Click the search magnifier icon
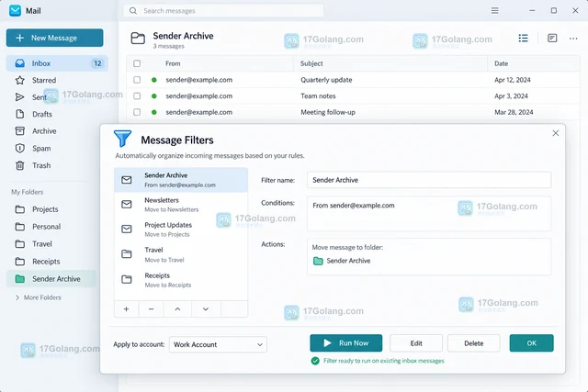Image resolution: width=588 pixels, height=392 pixels. pos(133,10)
